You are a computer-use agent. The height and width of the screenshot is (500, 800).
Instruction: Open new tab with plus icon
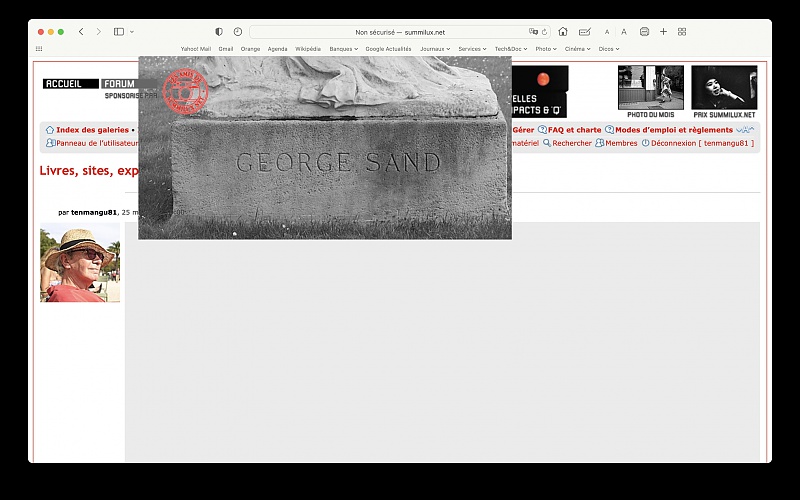[x=663, y=32]
